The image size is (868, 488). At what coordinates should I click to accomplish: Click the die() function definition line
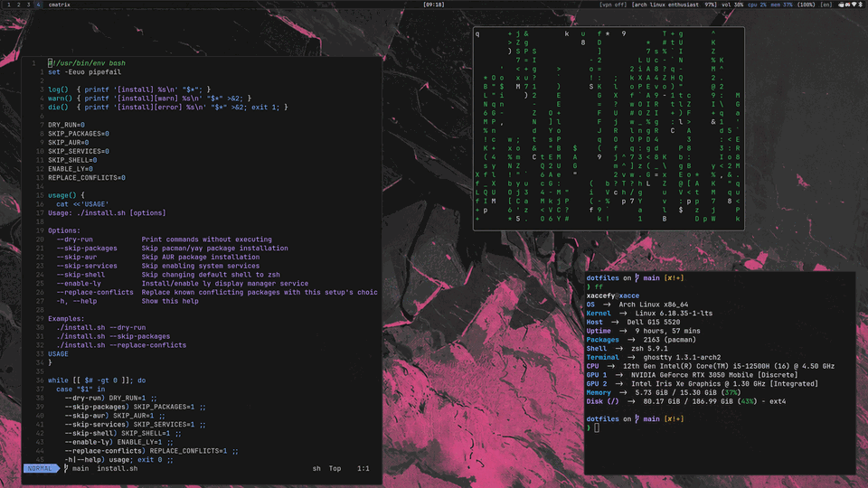[x=168, y=108]
